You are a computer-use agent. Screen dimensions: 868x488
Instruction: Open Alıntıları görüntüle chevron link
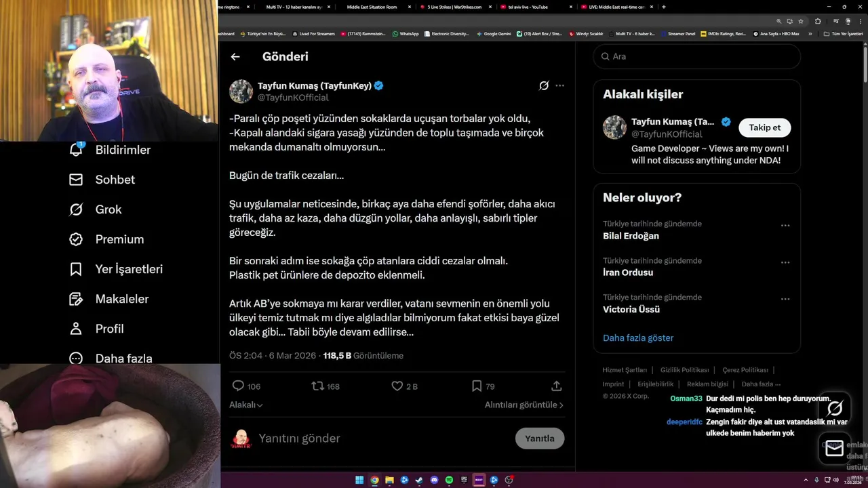pos(524,405)
